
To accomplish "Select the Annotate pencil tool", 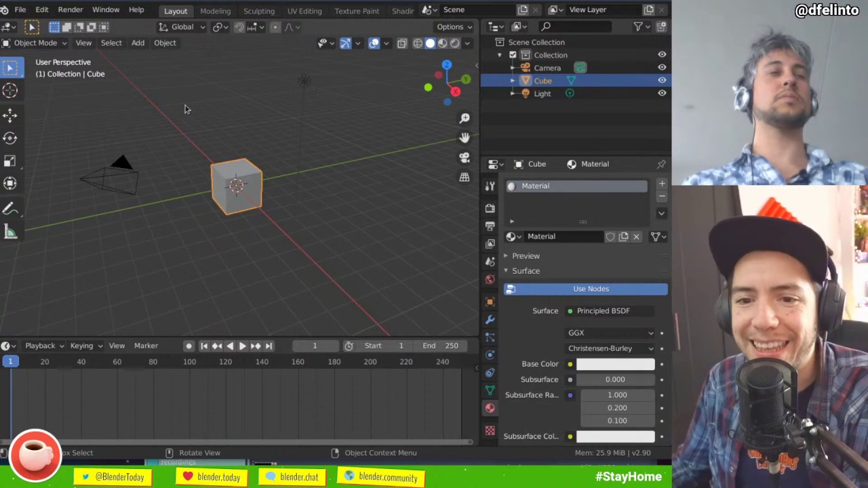I will pos(10,209).
